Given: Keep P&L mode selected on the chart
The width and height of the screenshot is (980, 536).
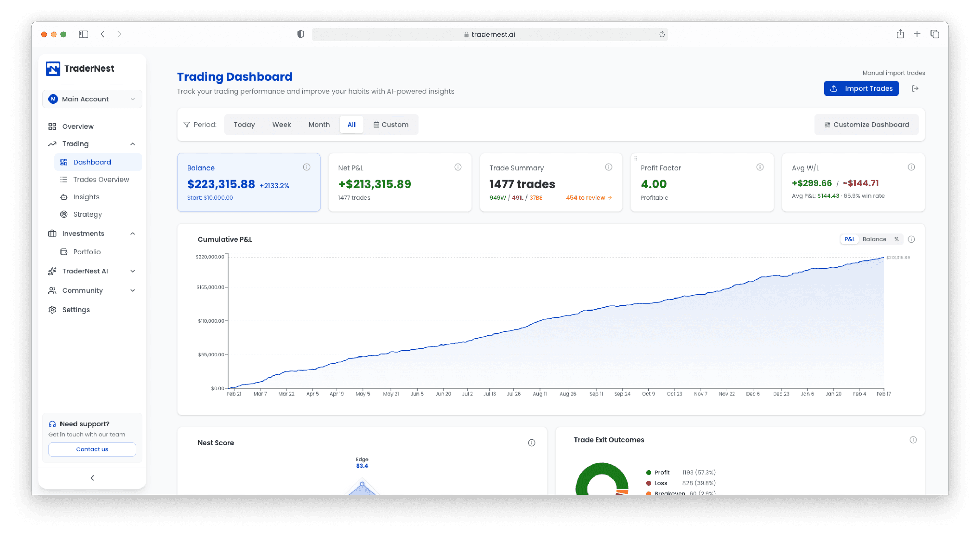Looking at the screenshot, I should (850, 239).
